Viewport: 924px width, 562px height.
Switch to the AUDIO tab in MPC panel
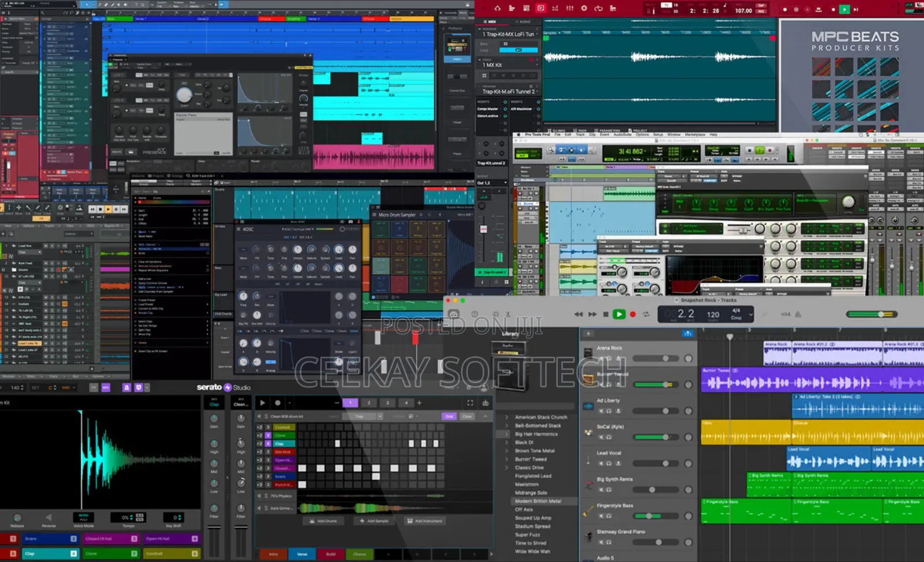point(523,20)
